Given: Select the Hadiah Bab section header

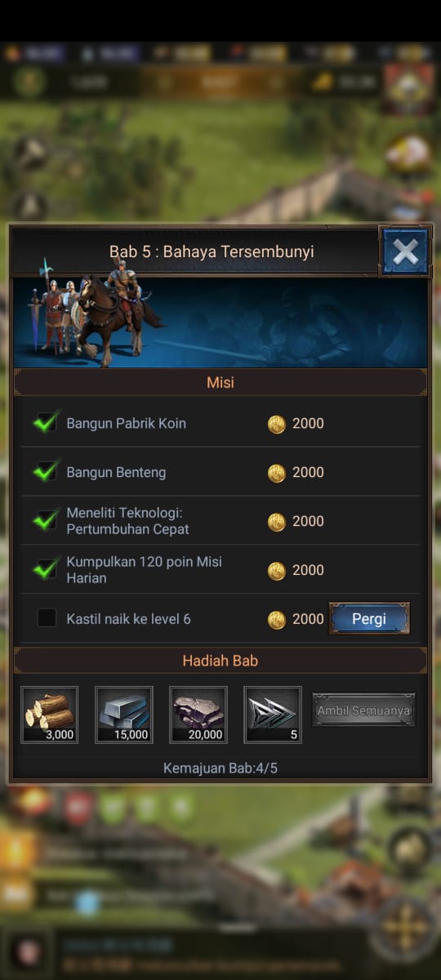Looking at the screenshot, I should click(220, 661).
